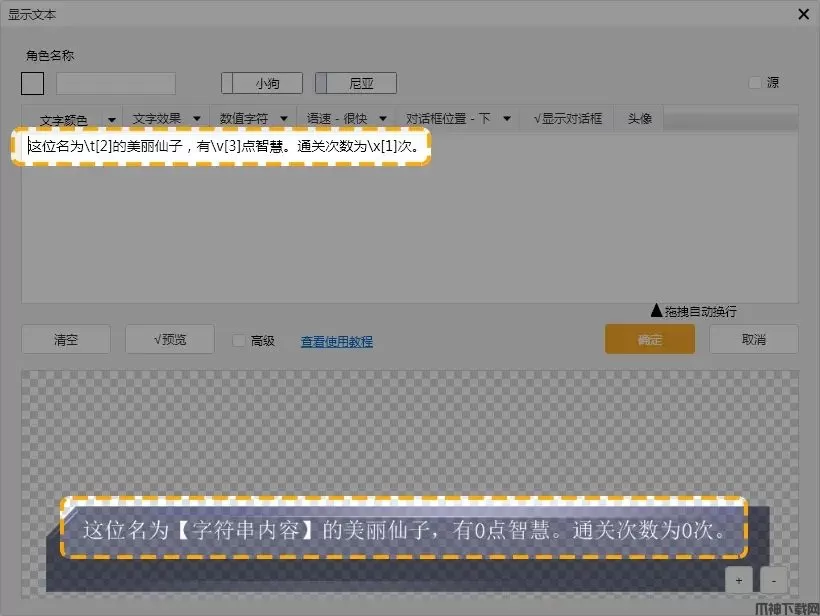Image resolution: width=820 pixels, height=616 pixels.
Task: Open the 语速 - 很快 menu
Action: point(337,119)
